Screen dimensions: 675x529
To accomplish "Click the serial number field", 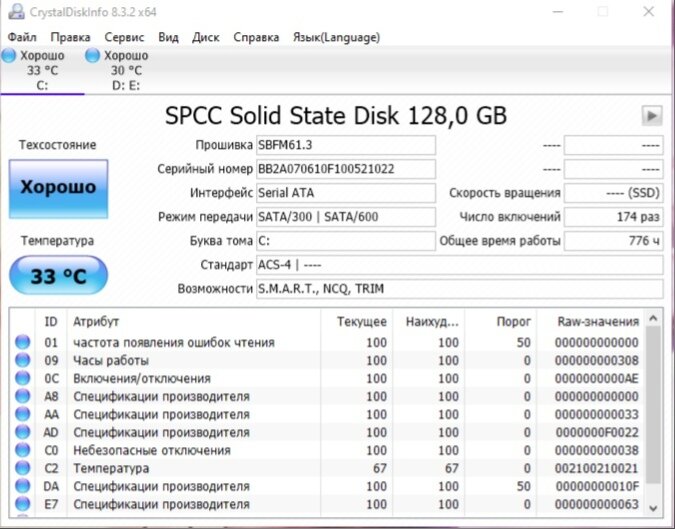I will pos(346,169).
